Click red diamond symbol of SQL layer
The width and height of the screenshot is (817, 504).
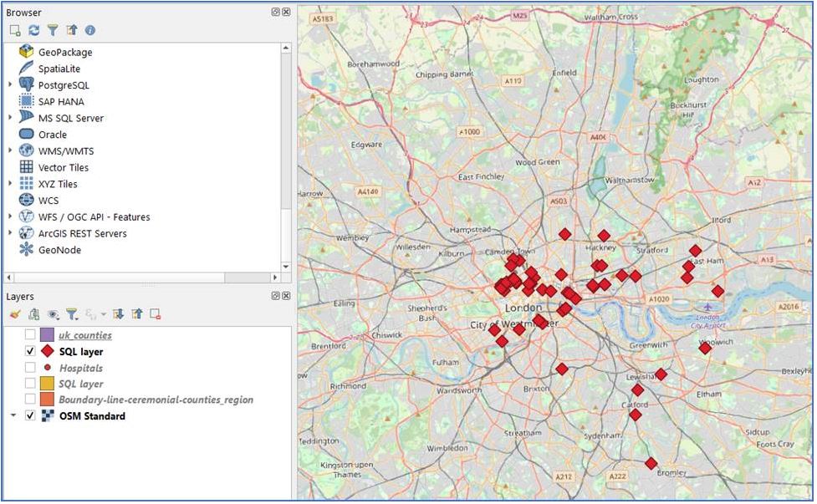48,351
